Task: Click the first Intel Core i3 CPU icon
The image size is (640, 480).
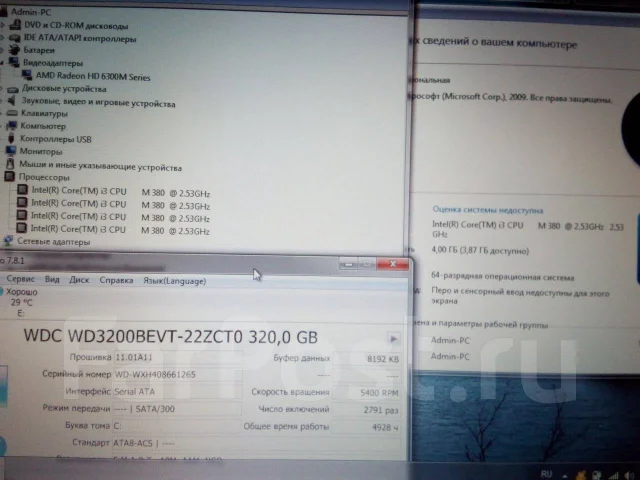Action: [x=22, y=190]
